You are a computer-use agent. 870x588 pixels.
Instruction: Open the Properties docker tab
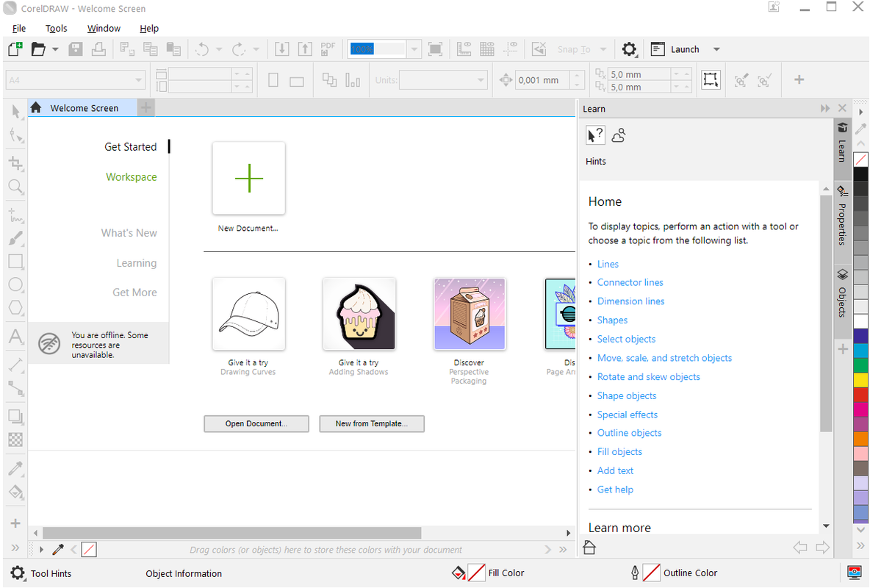842,218
